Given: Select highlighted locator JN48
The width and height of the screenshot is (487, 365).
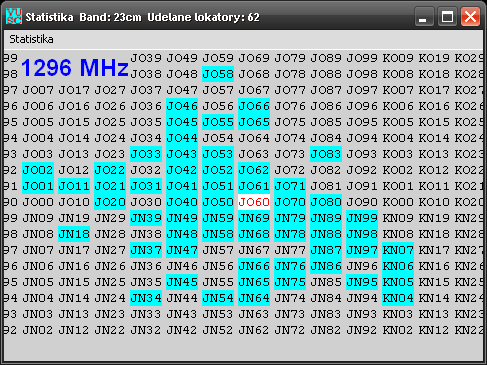Looking at the screenshot, I should click(182, 234).
